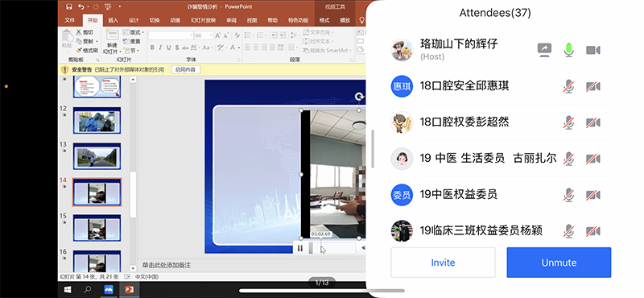Click the Italic formatting icon
This screenshot has height=298, width=644.
[x=160, y=48]
